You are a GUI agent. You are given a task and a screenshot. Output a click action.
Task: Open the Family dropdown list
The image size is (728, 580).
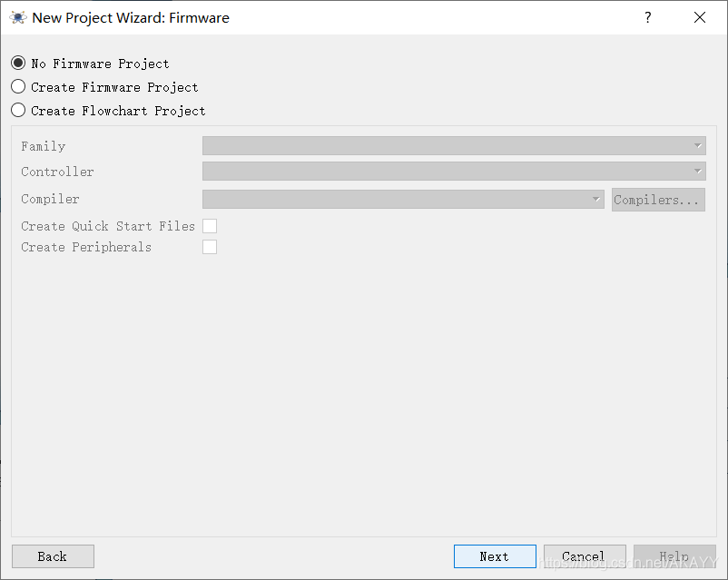point(454,146)
